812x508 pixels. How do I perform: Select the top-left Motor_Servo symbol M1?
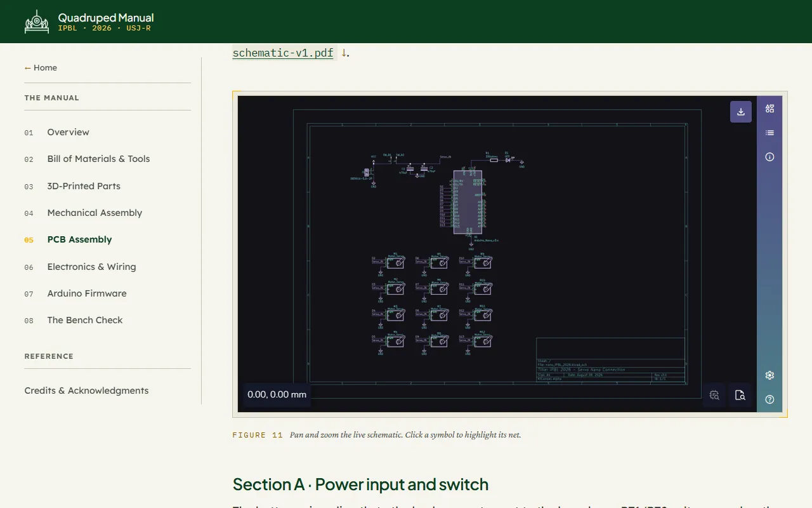[395, 262]
